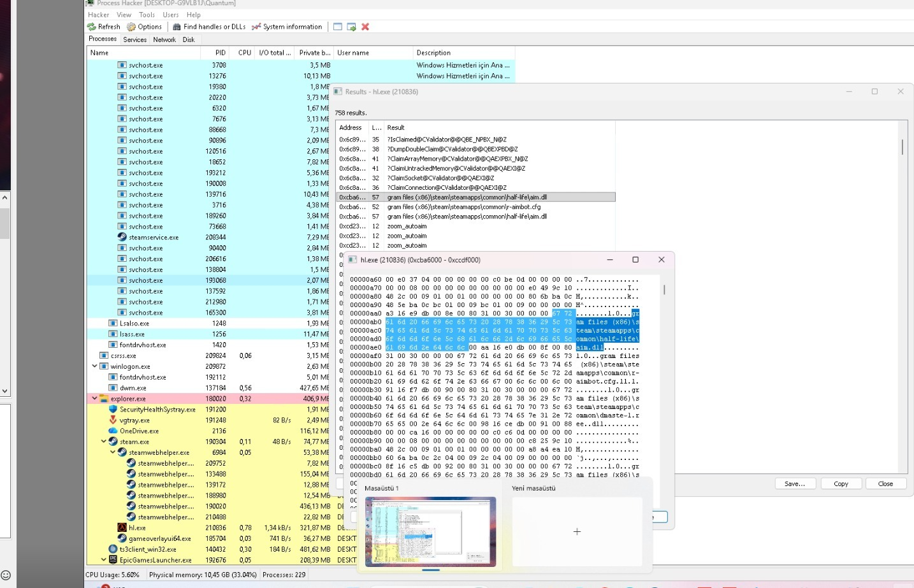Switch to the Network tab
The width and height of the screenshot is (914, 588).
tap(164, 39)
